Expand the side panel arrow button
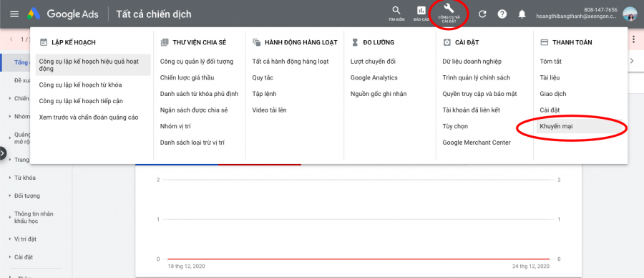 coord(3,153)
